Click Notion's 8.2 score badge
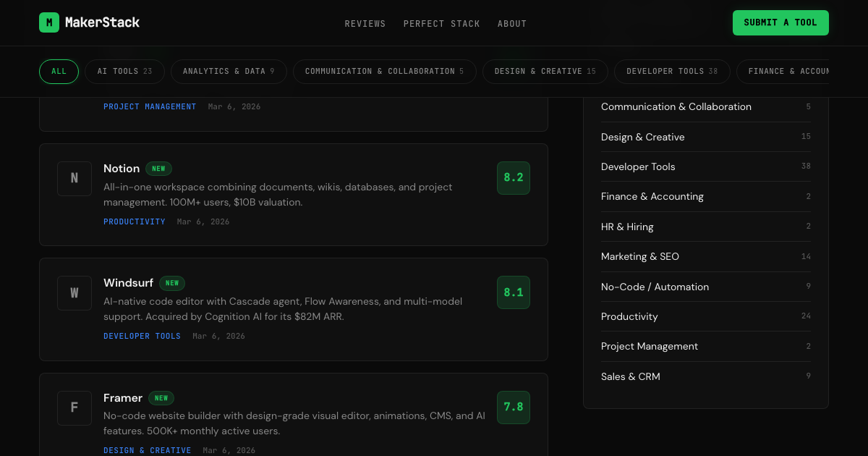Viewport: 868px width, 456px height. (x=514, y=177)
